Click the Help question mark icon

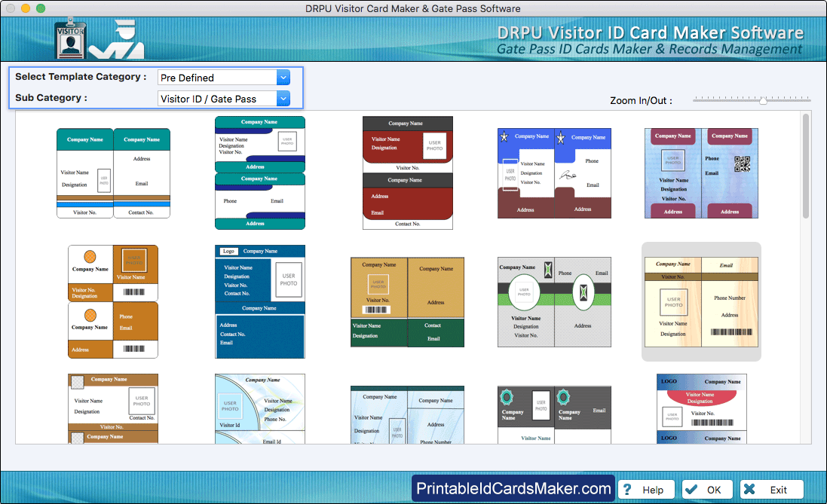click(627, 490)
